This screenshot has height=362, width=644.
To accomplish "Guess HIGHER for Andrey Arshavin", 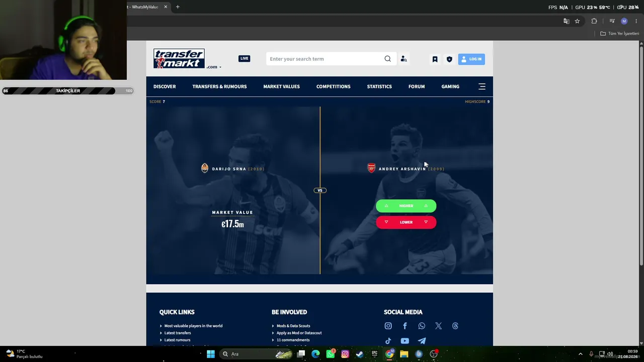I will point(406,206).
